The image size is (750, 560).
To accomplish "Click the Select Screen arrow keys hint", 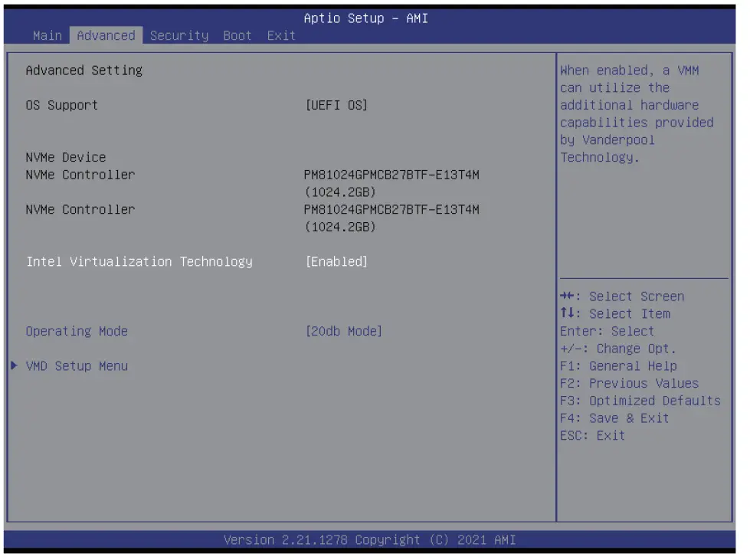I will point(622,296).
